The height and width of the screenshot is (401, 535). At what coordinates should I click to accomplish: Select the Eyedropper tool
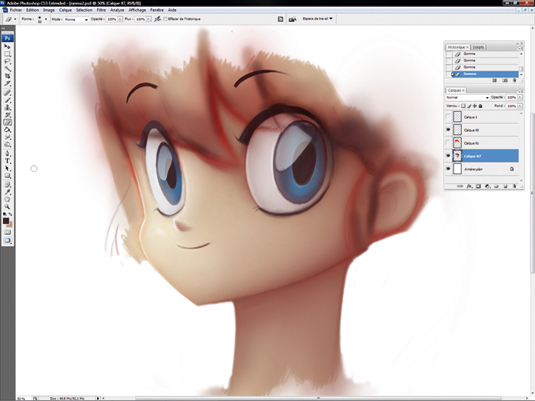(7, 191)
